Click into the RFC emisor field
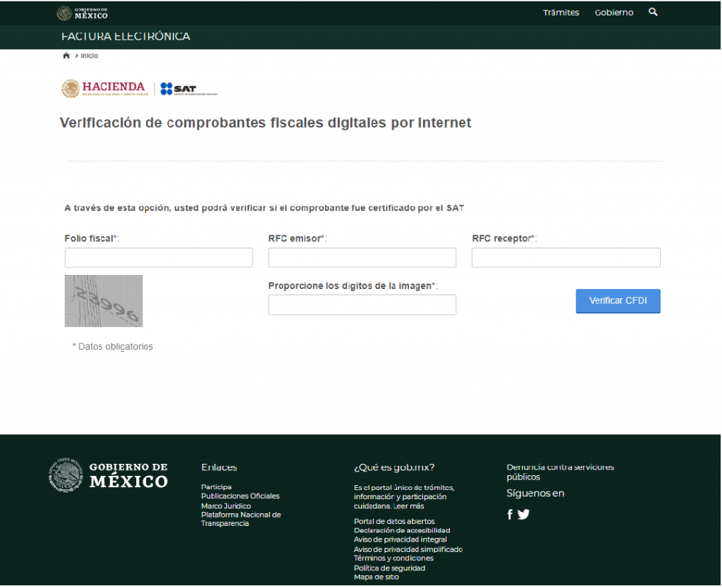722x588 pixels. (362, 257)
